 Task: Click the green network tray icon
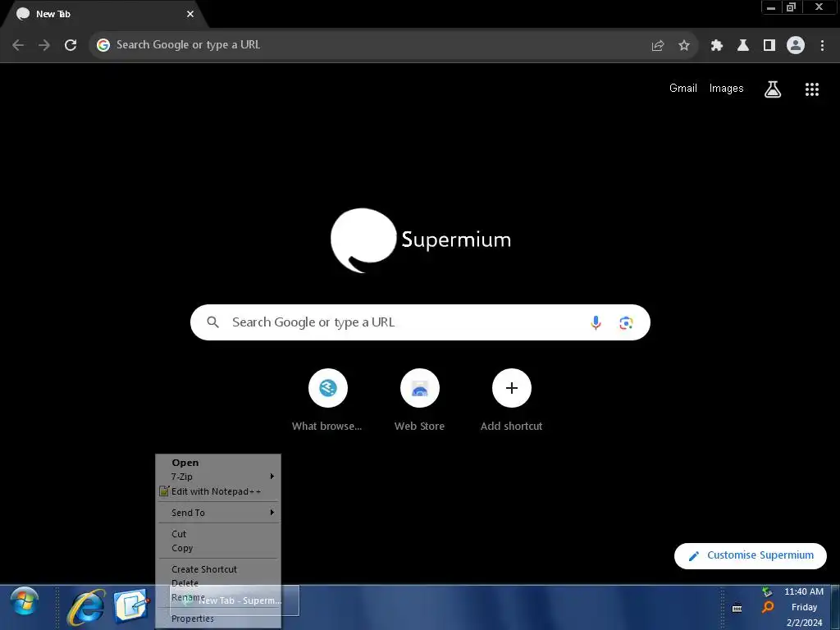[x=767, y=591]
